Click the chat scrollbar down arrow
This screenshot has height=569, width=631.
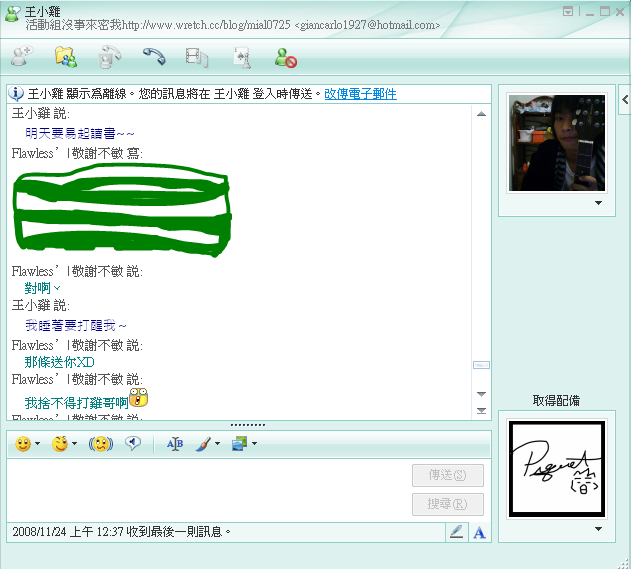point(481,394)
